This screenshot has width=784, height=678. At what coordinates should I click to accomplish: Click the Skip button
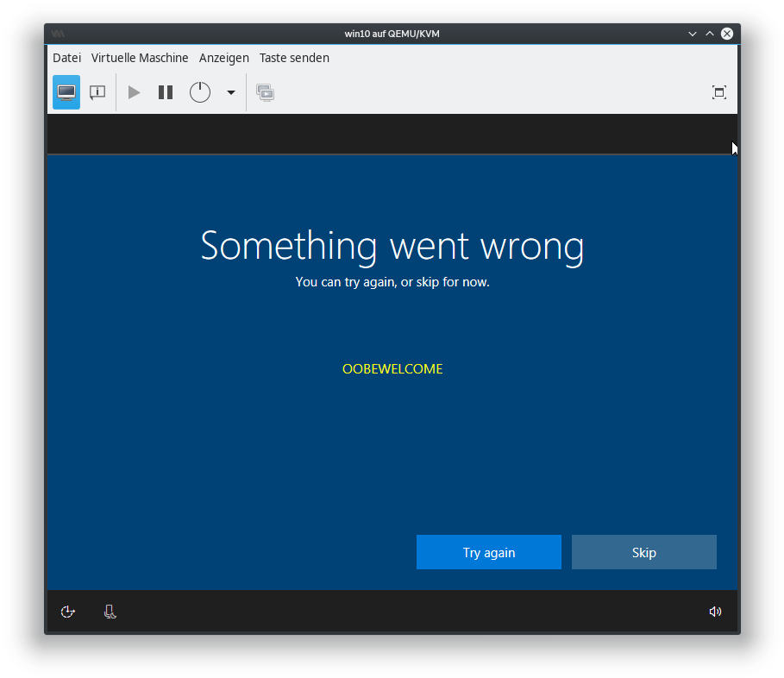click(x=643, y=552)
